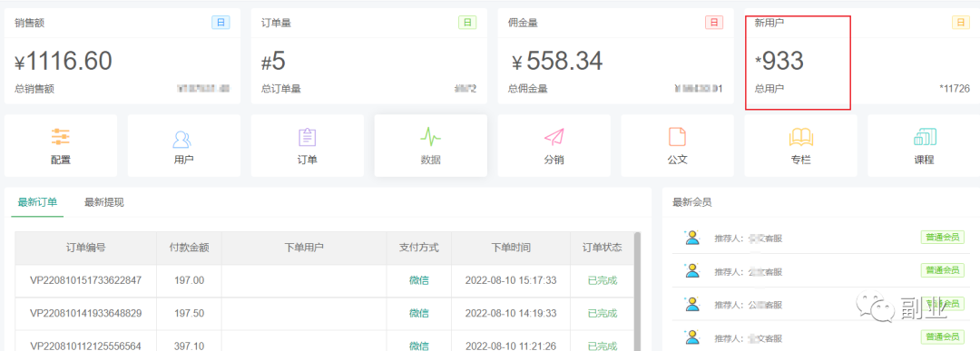980x351 pixels.
Task: Click the order count #5
Action: coord(273,61)
